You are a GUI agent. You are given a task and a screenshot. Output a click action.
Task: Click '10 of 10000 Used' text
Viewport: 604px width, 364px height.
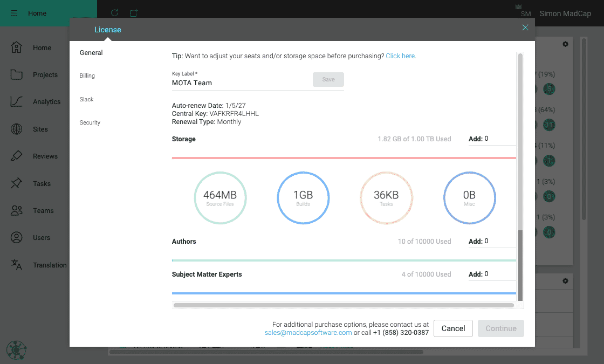tap(424, 242)
